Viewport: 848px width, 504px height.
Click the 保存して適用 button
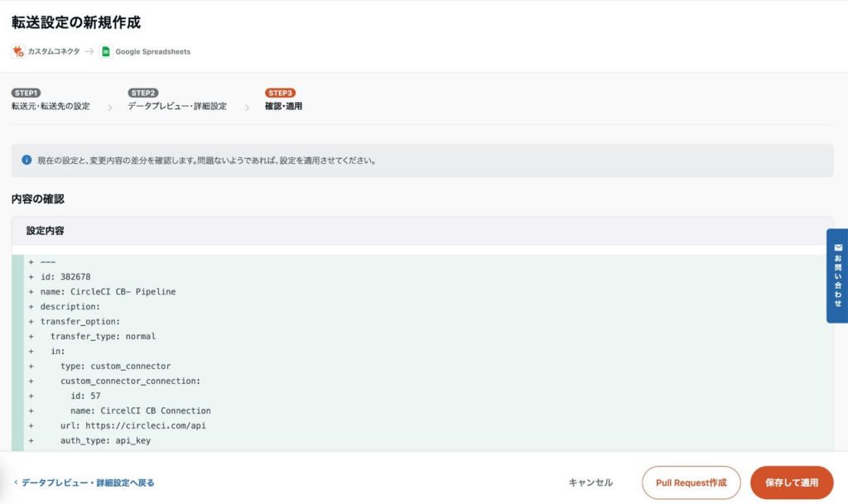point(791,482)
